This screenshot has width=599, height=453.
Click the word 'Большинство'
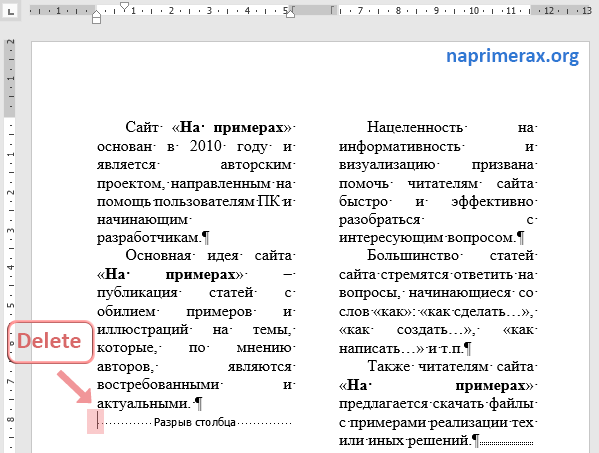tap(413, 256)
